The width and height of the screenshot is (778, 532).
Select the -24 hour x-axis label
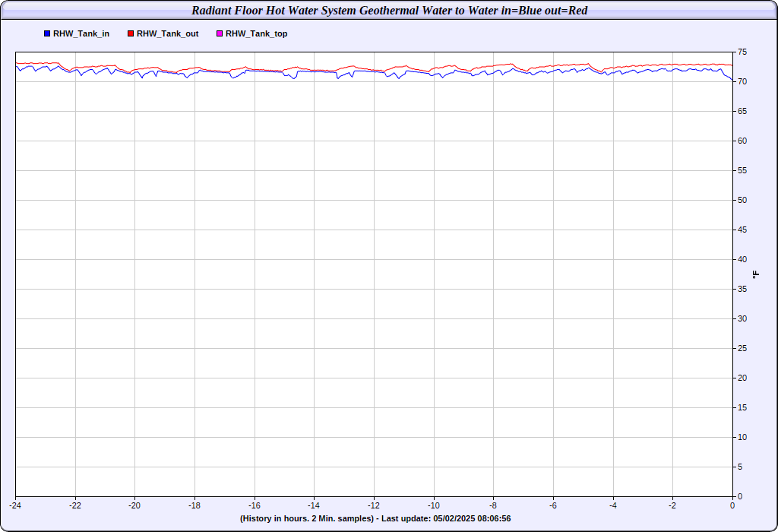coord(15,505)
